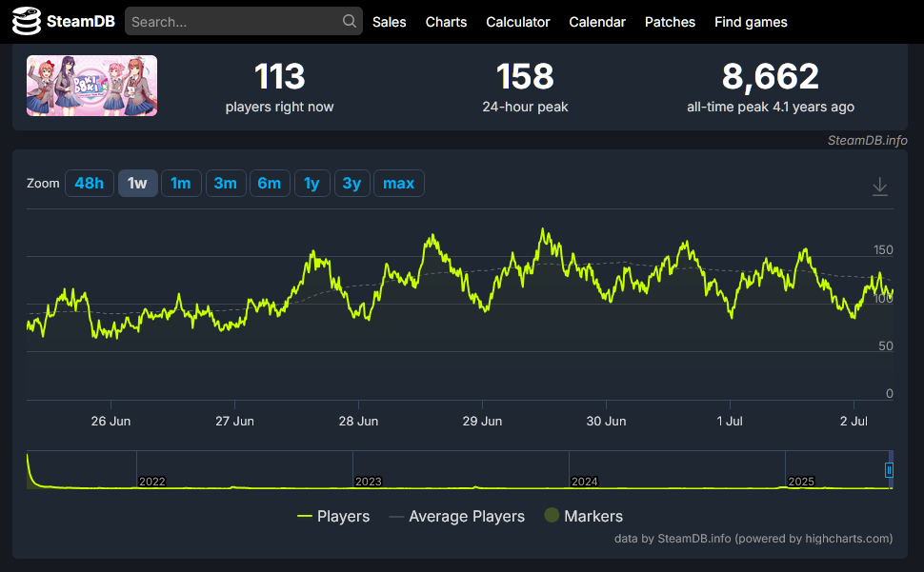Click the 113 players right now stat
The width and height of the screenshot is (924, 572).
[279, 88]
